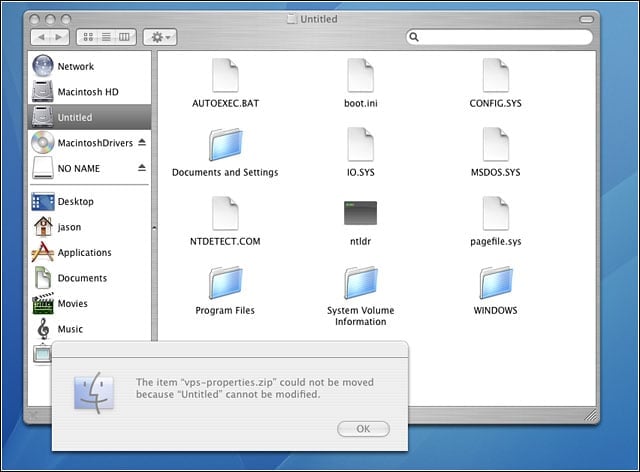Click the NTDETECT.COM name label
This screenshot has height=472, width=640.
(x=225, y=241)
